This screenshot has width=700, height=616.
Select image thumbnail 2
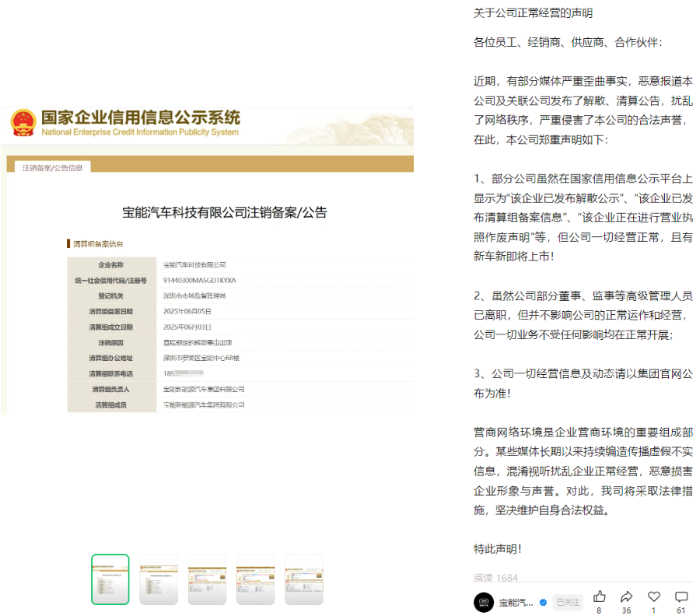tap(159, 579)
